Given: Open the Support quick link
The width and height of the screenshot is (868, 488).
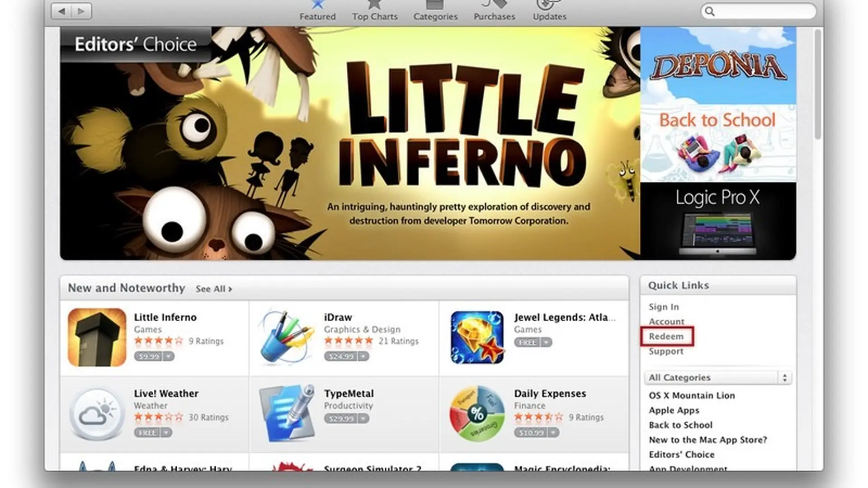Looking at the screenshot, I should click(666, 352).
